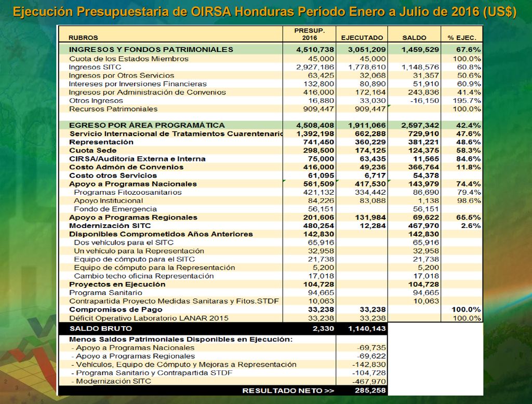The width and height of the screenshot is (532, 404).
Task: Select 'Equipo de cómputo para la Representación' label
Action: (154, 267)
